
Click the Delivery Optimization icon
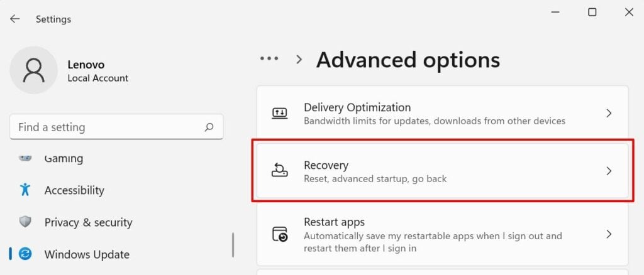pos(279,114)
